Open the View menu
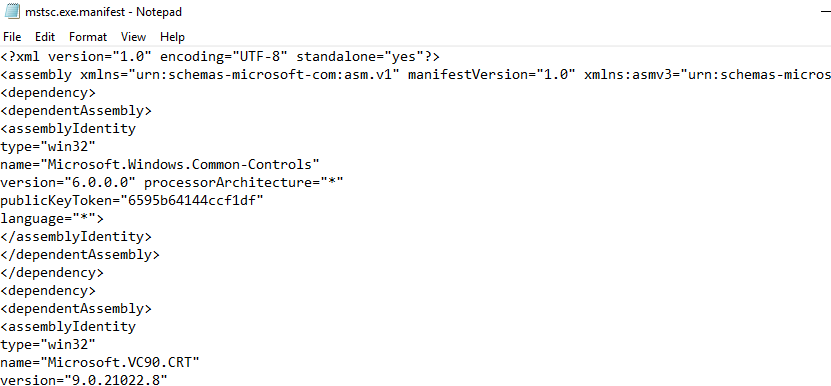The width and height of the screenshot is (831, 386). [x=133, y=37]
